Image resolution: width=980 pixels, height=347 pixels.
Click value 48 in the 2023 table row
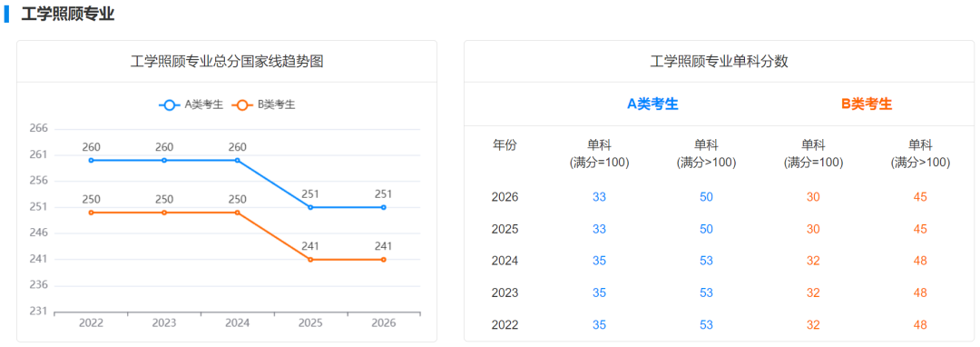pos(920,292)
